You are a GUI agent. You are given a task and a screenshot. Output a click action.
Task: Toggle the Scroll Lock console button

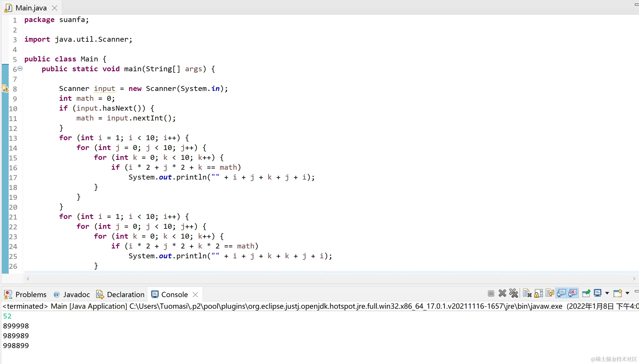click(539, 293)
